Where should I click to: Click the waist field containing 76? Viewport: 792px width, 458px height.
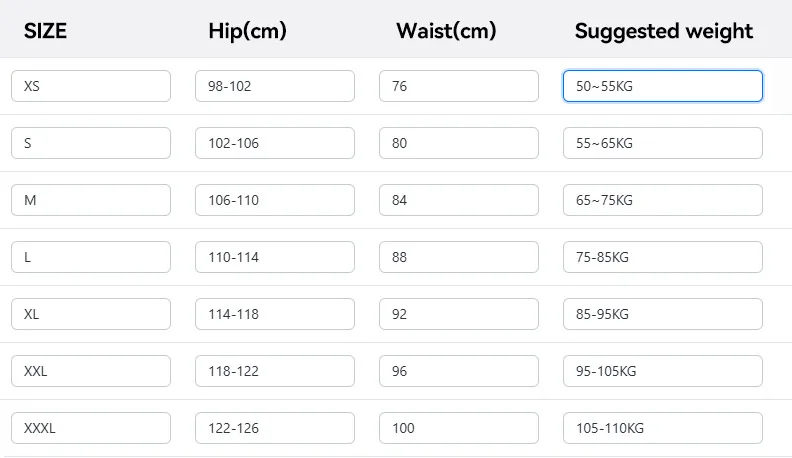(x=459, y=86)
